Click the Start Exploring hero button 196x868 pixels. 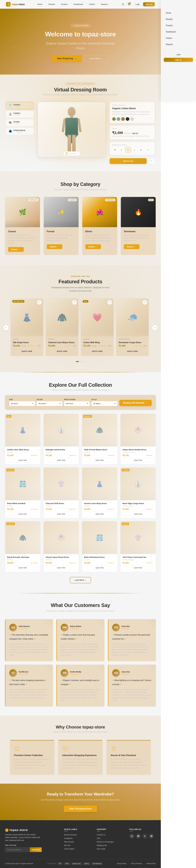tap(67, 59)
